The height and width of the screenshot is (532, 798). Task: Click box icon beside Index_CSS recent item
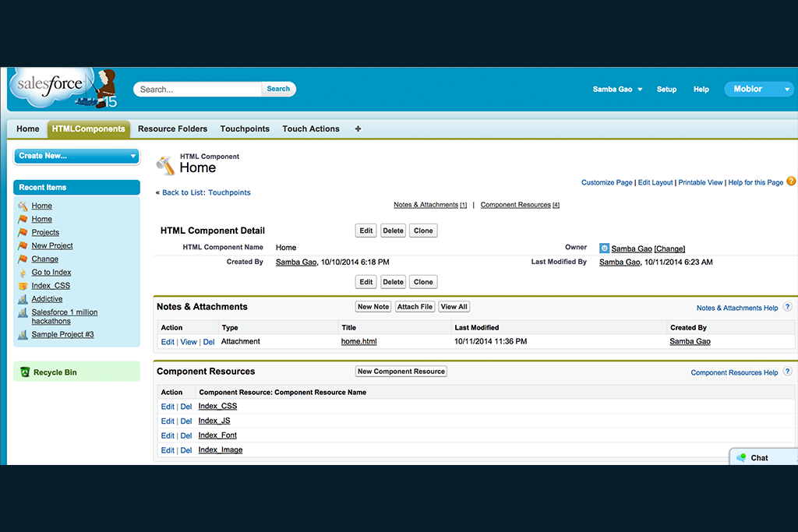pos(23,286)
